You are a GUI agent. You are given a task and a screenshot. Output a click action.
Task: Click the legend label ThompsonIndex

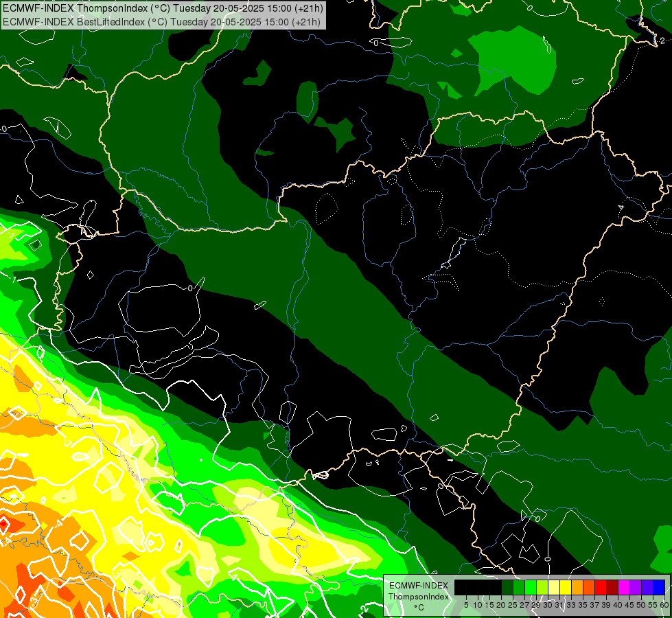[x=419, y=597]
